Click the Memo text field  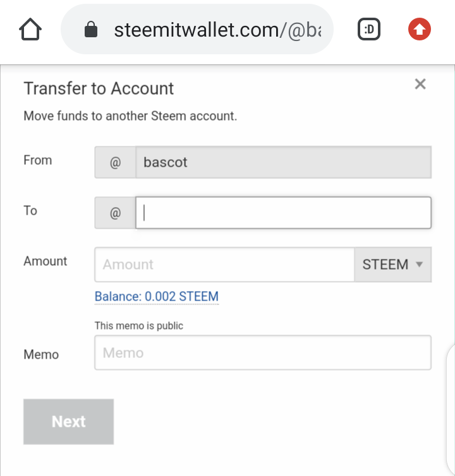(x=263, y=352)
